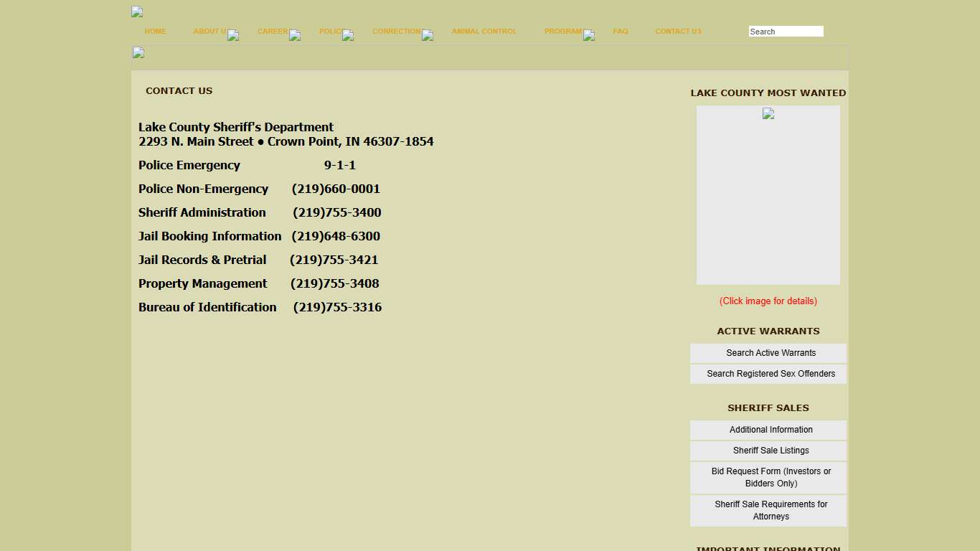
Task: Open Search Active Warrants
Action: click(771, 353)
